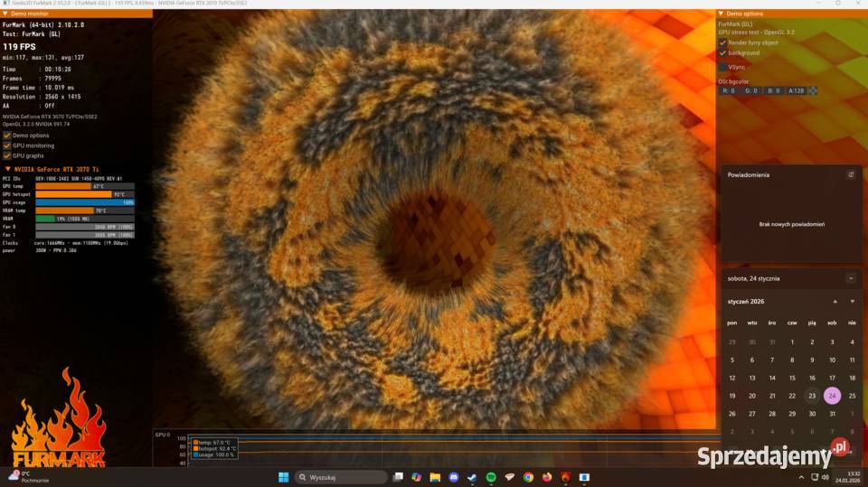Click the min:117, max:131, avg:127 line
Viewport: 868px width, 487px height.
click(x=43, y=58)
